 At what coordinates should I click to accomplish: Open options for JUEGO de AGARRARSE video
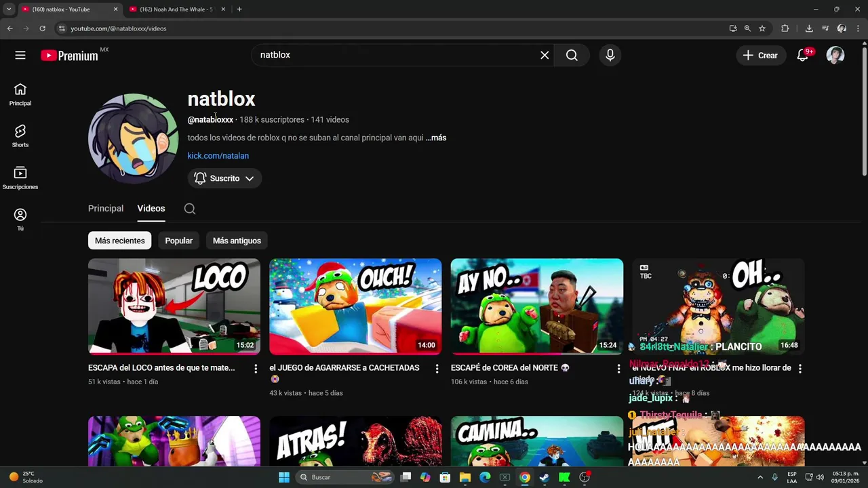pos(437,369)
